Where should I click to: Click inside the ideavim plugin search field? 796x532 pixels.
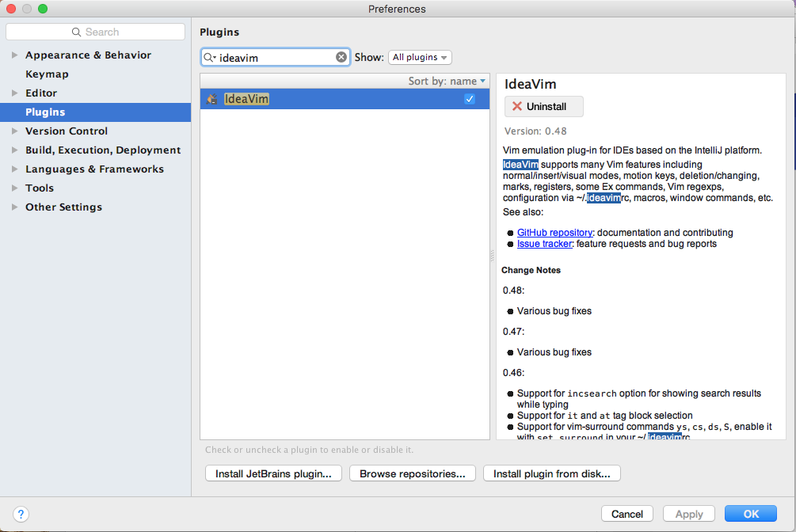click(x=276, y=57)
